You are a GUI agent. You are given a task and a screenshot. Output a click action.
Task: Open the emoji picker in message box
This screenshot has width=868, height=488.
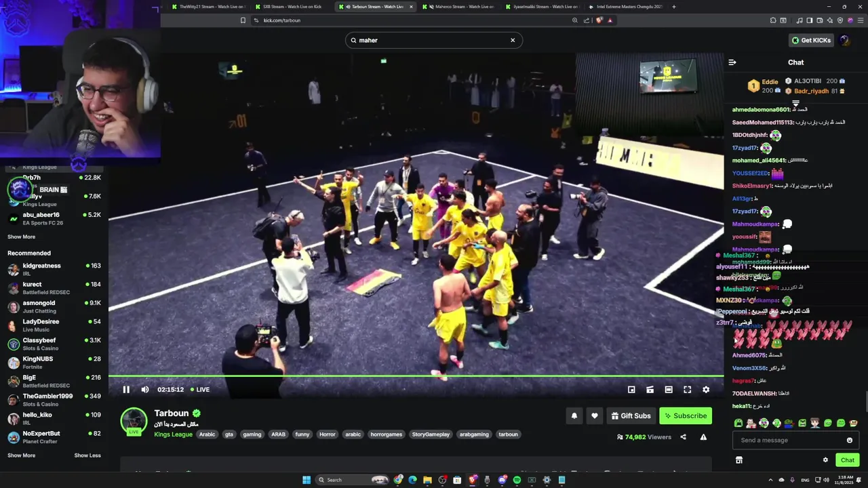tap(850, 440)
